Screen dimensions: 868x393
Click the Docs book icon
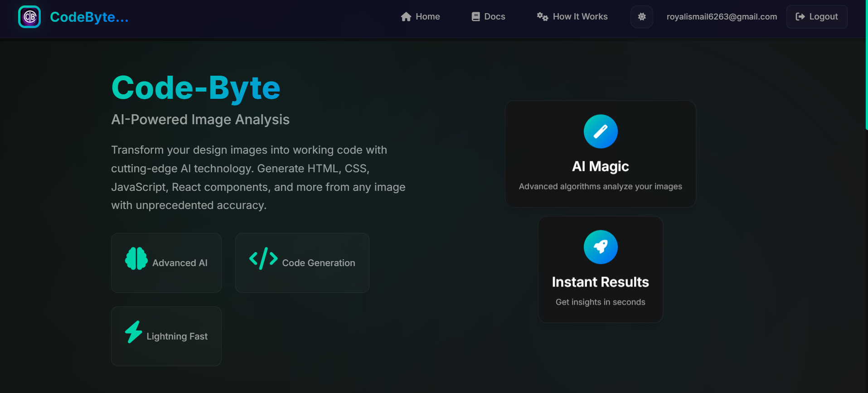point(475,17)
